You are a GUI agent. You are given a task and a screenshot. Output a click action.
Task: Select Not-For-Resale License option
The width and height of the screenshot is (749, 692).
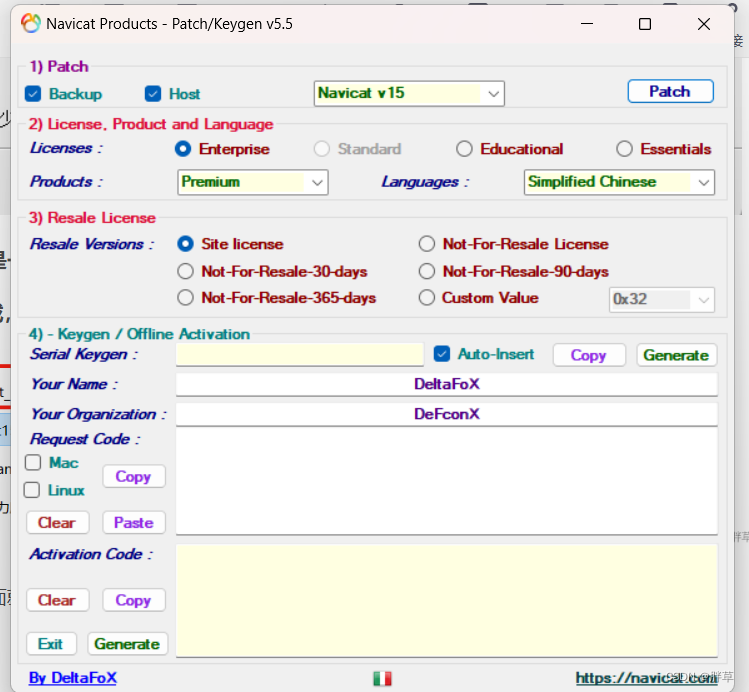[427, 244]
